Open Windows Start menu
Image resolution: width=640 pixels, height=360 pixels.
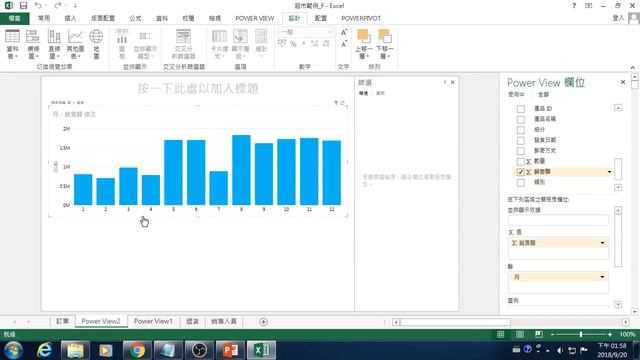click(x=13, y=350)
